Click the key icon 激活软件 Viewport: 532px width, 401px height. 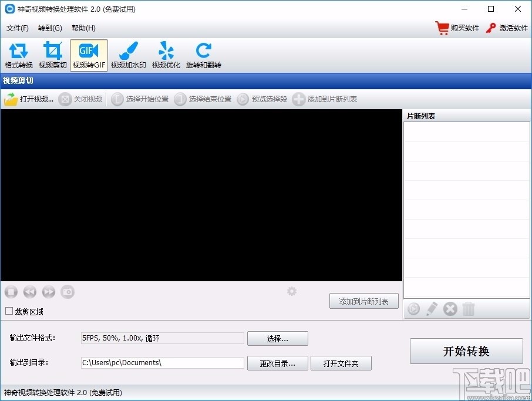pos(491,28)
